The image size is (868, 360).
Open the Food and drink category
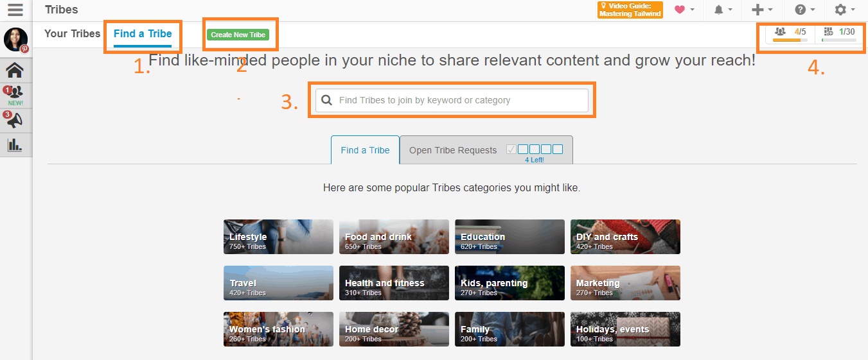tap(394, 237)
